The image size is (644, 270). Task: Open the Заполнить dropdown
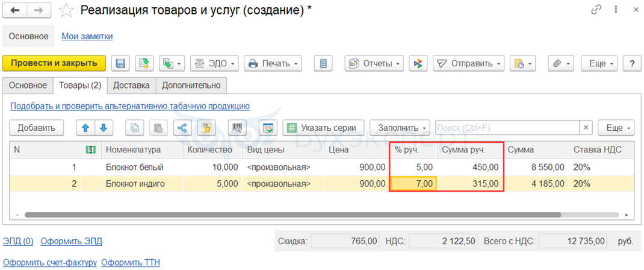400,128
